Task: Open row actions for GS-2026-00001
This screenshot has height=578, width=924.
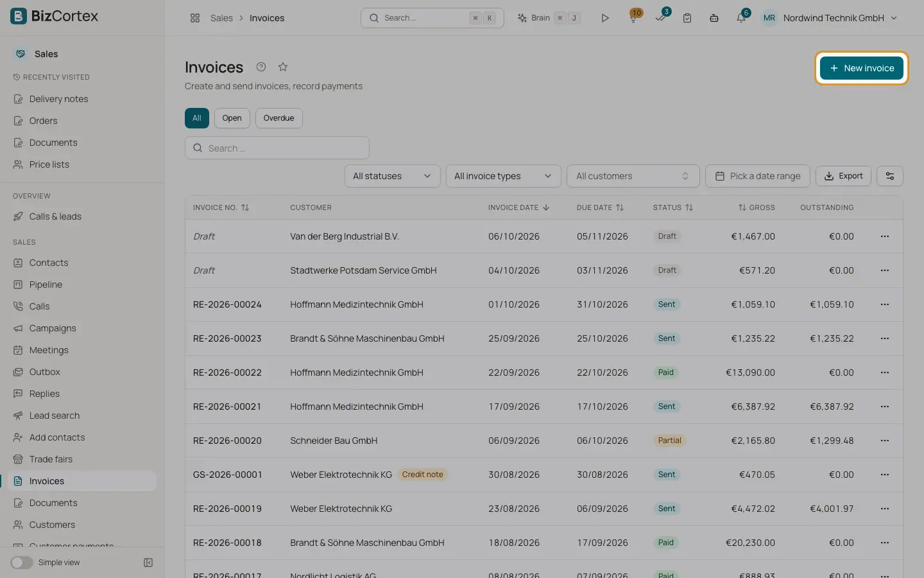Action: [885, 475]
